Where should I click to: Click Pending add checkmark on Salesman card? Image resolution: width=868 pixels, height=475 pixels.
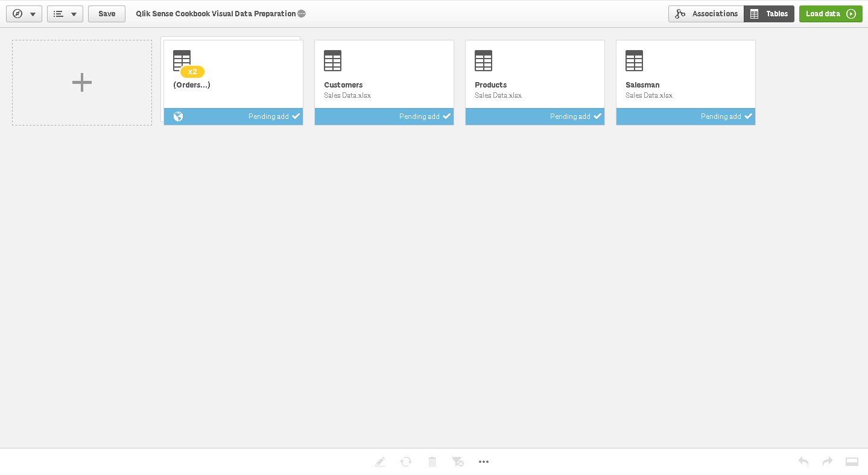(749, 116)
